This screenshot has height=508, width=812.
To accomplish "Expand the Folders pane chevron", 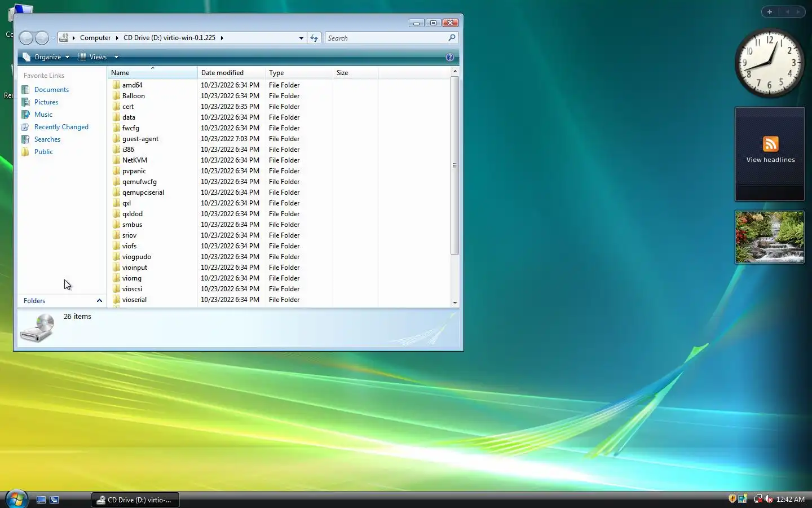I will coord(99,301).
